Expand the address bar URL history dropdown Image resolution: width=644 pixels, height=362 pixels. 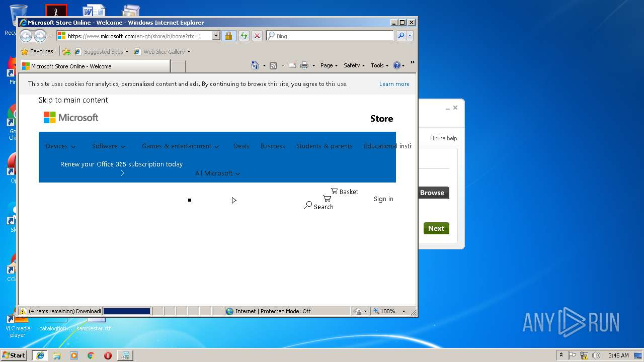click(216, 36)
